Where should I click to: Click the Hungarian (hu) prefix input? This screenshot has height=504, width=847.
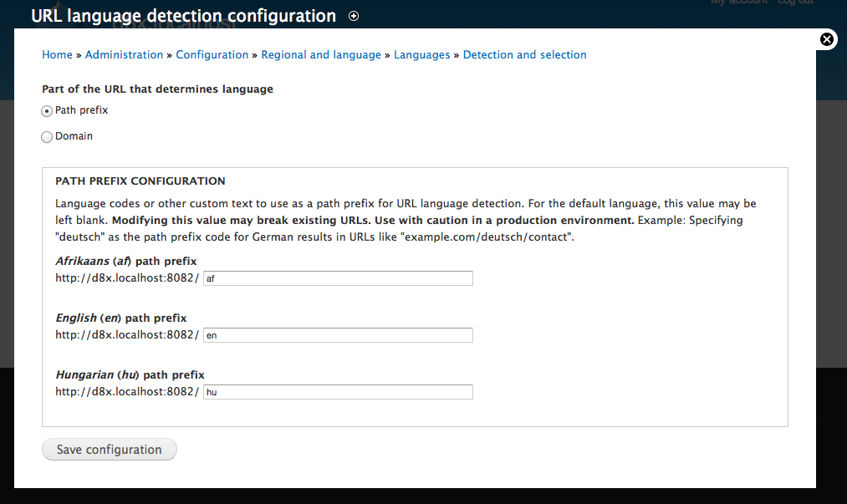tap(338, 391)
